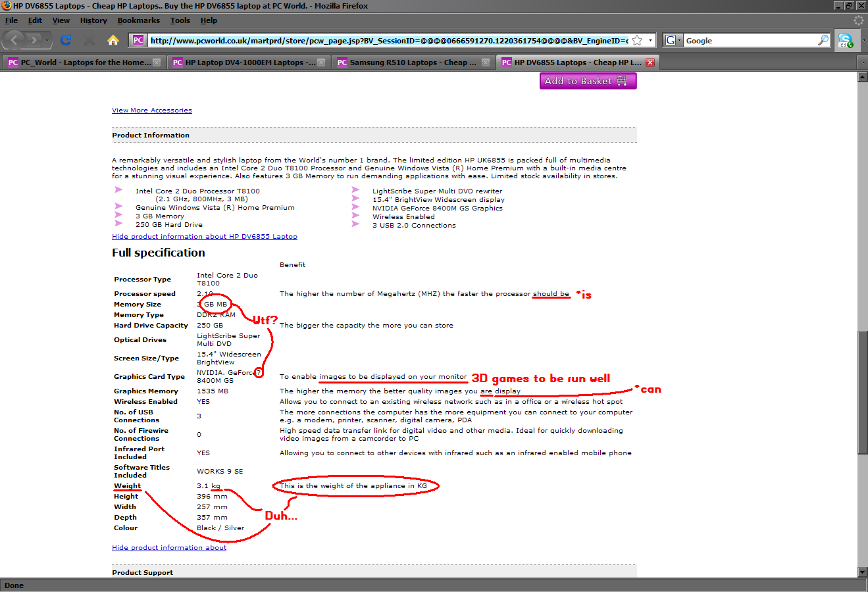The width and height of the screenshot is (868, 592).
Task: Click the 3 USB 2.0 Connections bullet
Action: coord(414,226)
